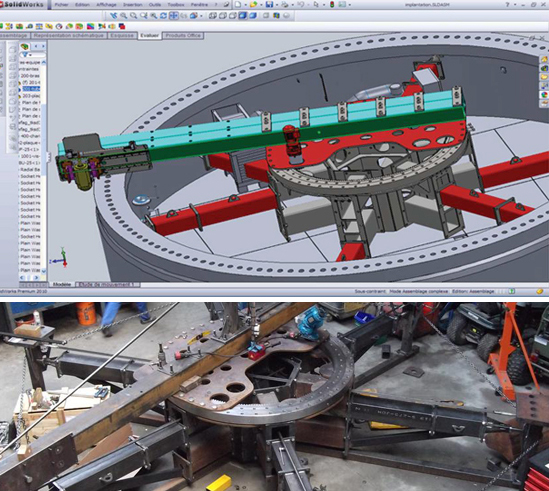Pin the menu bar with pushpin icon
549x491 pixels.
(x=227, y=5)
